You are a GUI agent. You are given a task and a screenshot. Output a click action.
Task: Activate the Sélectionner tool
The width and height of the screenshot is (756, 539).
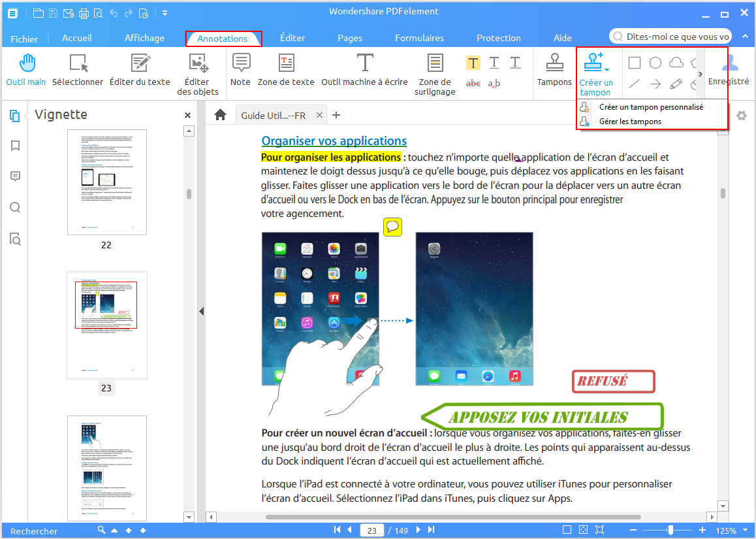tap(78, 71)
